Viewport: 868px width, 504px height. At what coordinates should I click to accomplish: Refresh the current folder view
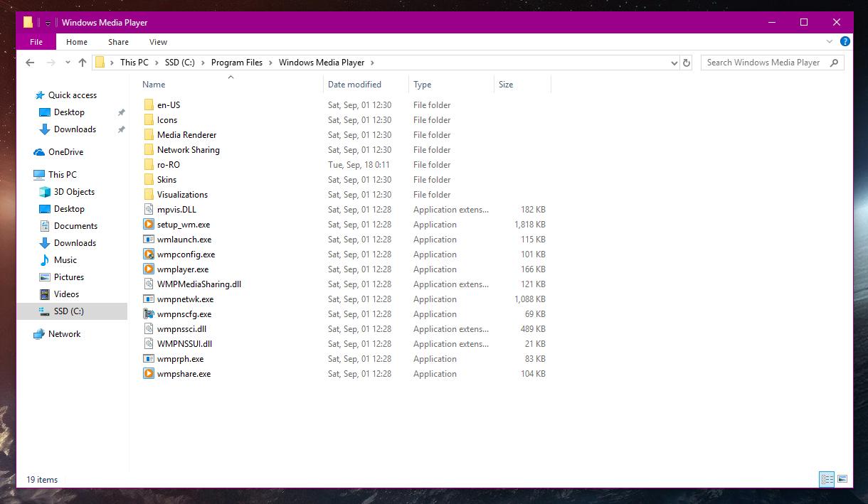687,63
